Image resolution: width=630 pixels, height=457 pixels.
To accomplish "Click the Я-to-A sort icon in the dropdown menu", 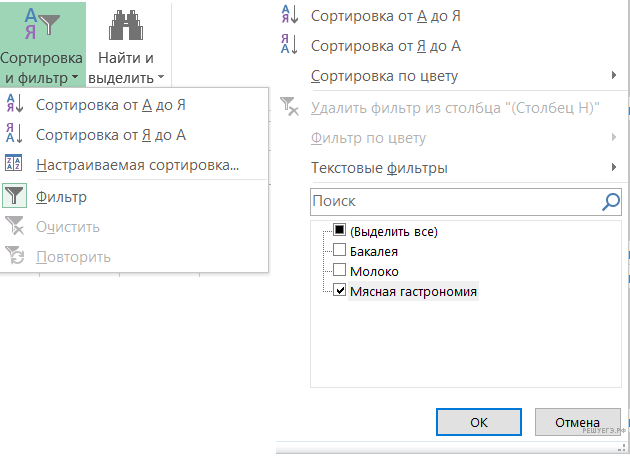I will [15, 135].
